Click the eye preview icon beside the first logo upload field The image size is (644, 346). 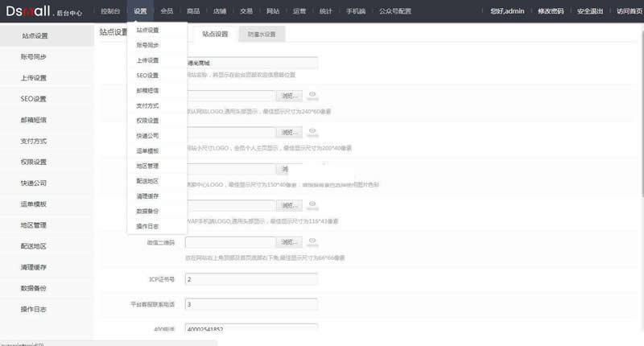(312, 96)
